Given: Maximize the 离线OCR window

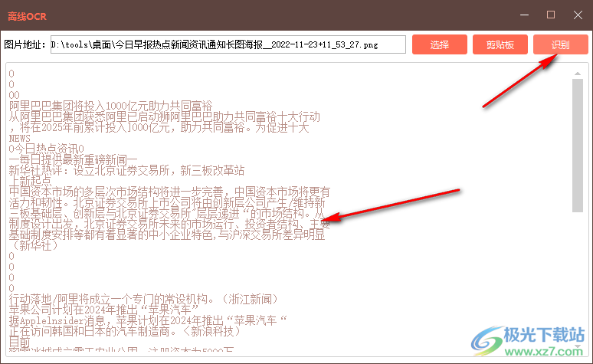Looking at the screenshot, I should [x=551, y=15].
